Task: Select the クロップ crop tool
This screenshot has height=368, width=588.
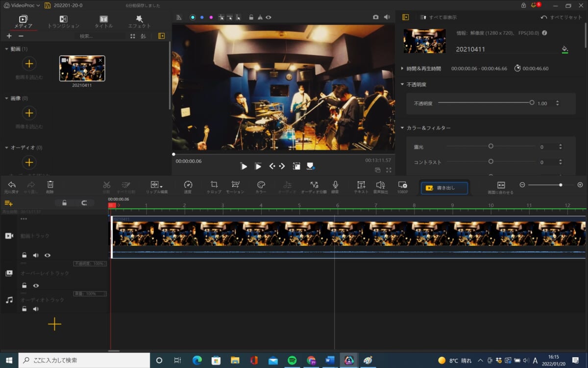Action: coord(214,187)
